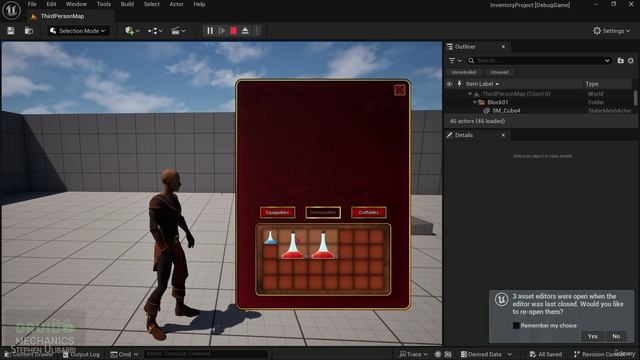Open the Outliner filter dropdown
The height and width of the screenshot is (360, 640).
pyautogui.click(x=455, y=60)
